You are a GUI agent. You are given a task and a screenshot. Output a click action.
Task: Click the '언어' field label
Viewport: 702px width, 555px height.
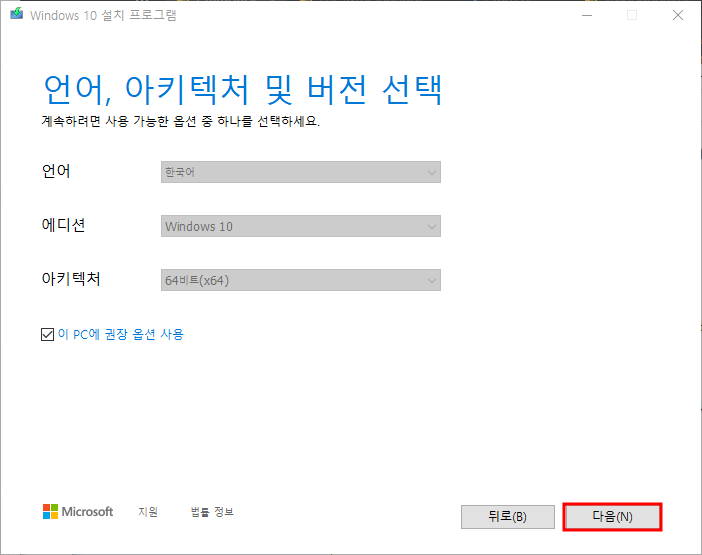[x=56, y=171]
